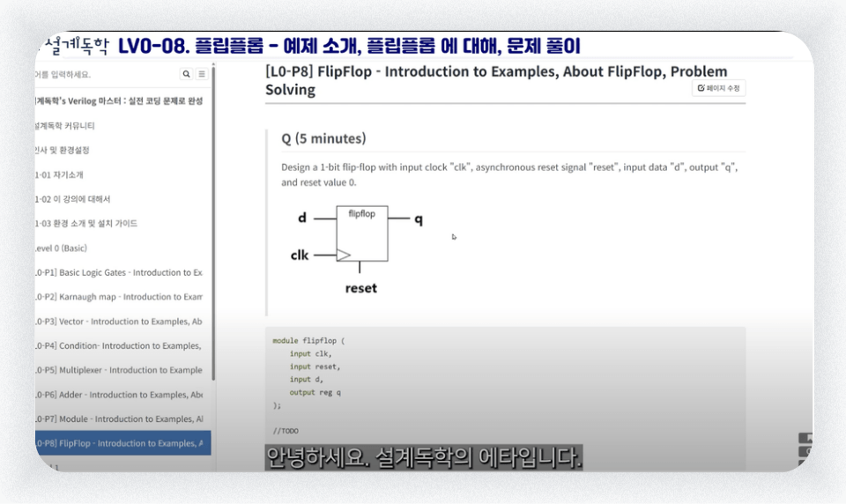
Task: Open L0-P5 Multiplexer page
Action: (119, 370)
